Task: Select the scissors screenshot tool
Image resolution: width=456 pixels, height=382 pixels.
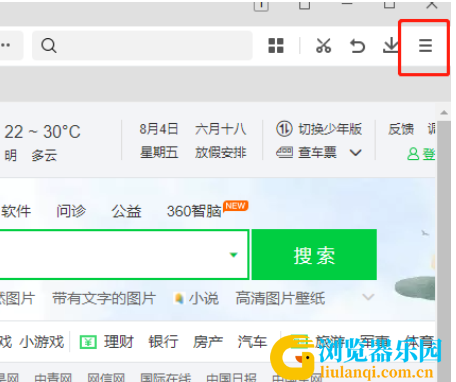Action: pos(323,45)
